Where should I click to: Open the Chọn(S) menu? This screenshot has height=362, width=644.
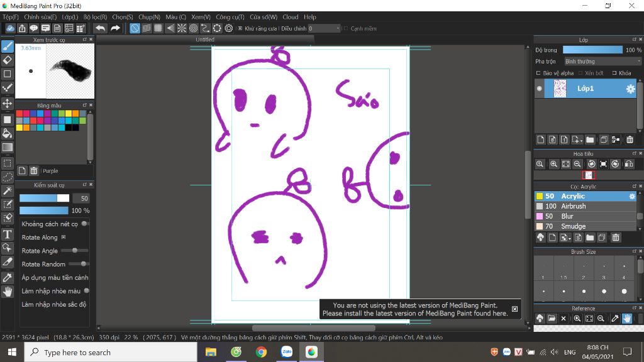pyautogui.click(x=123, y=17)
